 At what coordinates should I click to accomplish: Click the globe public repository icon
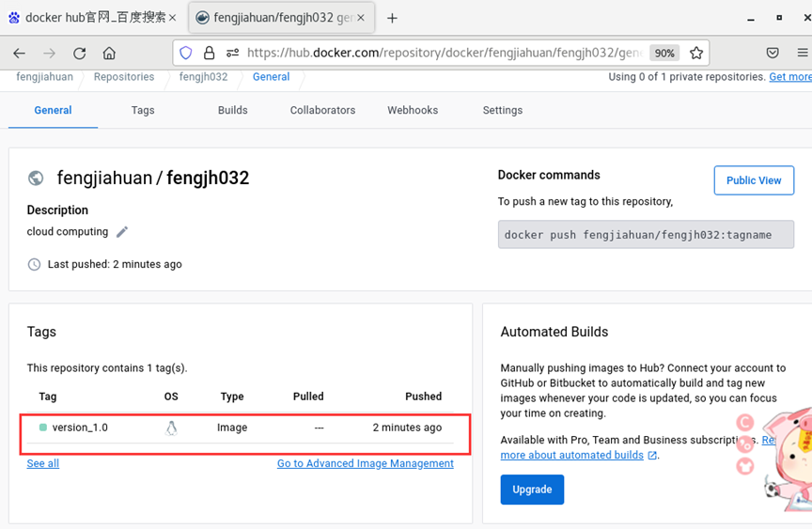[x=36, y=179]
